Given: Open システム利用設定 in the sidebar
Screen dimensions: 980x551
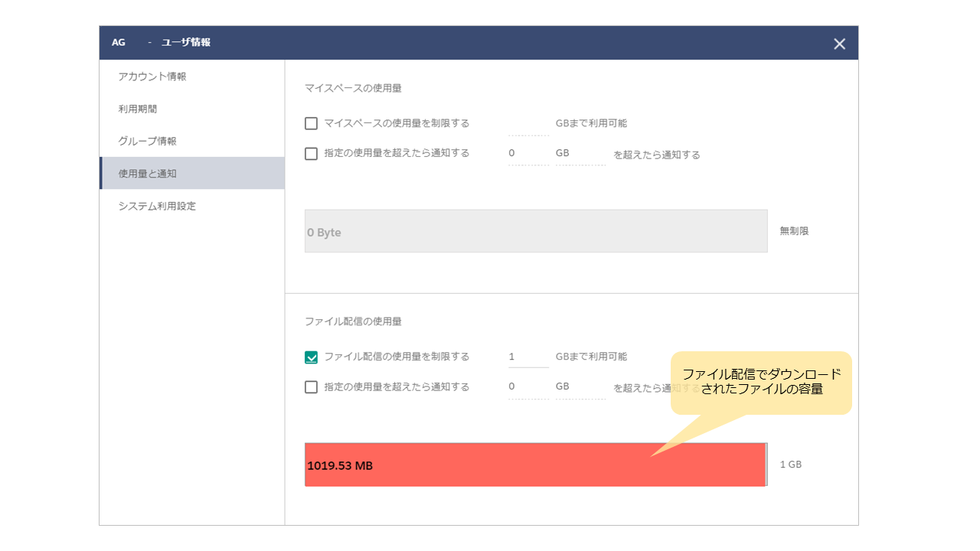Looking at the screenshot, I should pyautogui.click(x=157, y=206).
